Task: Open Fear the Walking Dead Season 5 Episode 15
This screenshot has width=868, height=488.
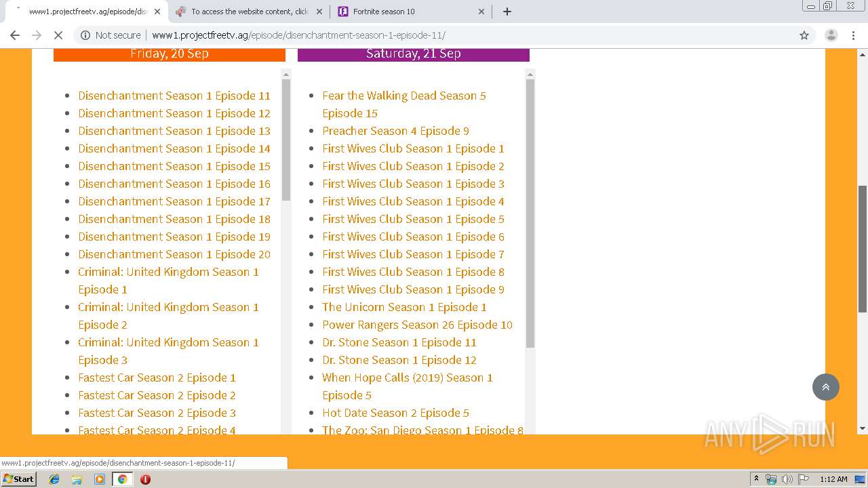Action: click(x=404, y=104)
